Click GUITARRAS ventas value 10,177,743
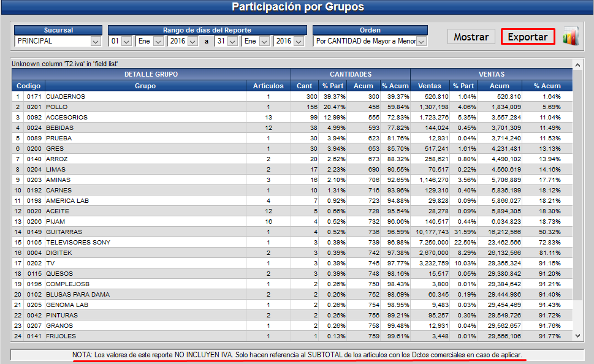The image size is (594, 364). click(x=432, y=232)
